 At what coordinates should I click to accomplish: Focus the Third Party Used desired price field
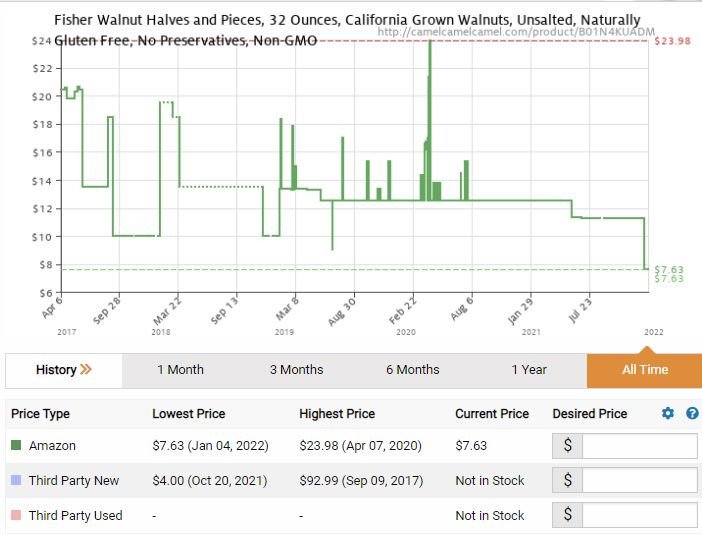pos(639,515)
